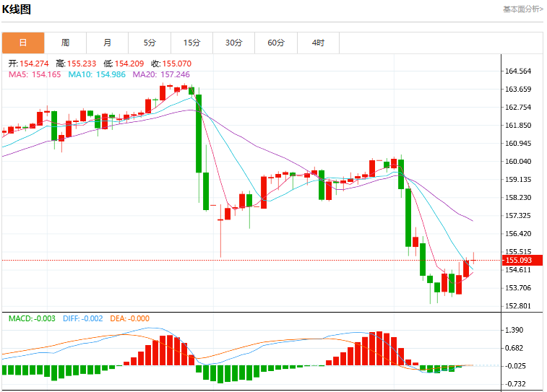Open the 5分 timeframe tab
Screen dimensions: 547x392
click(x=150, y=43)
